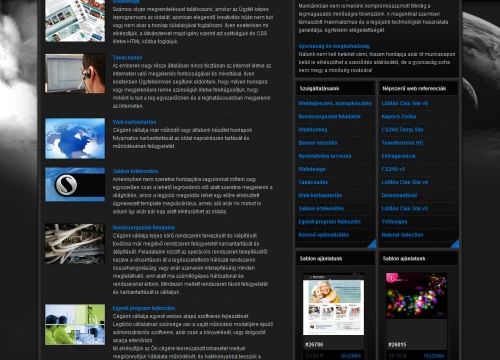Open the green lab workers thumbnail image

[75, 324]
